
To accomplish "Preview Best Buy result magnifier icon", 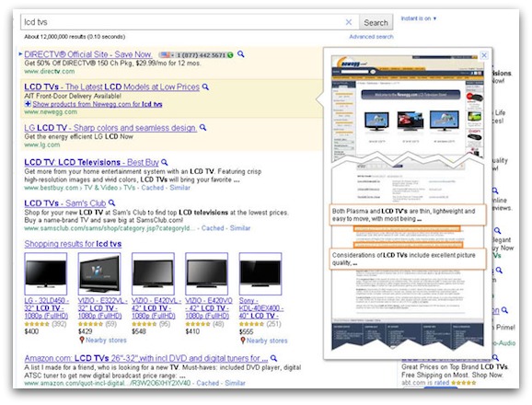I will [x=164, y=162].
